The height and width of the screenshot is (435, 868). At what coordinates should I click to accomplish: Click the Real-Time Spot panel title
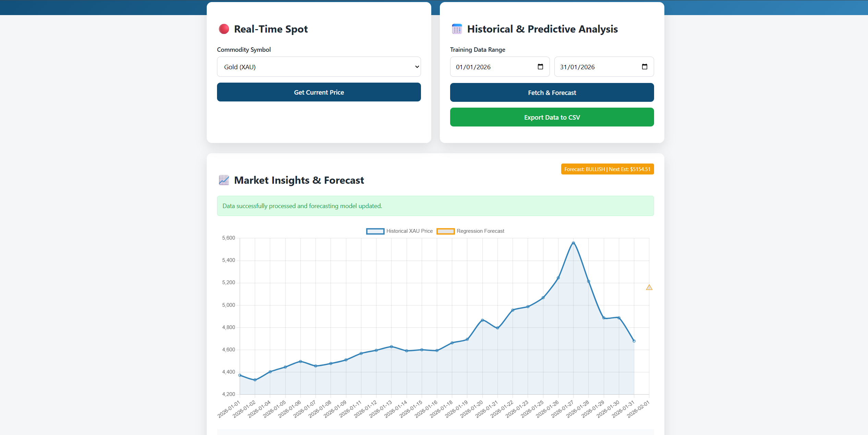click(x=270, y=29)
